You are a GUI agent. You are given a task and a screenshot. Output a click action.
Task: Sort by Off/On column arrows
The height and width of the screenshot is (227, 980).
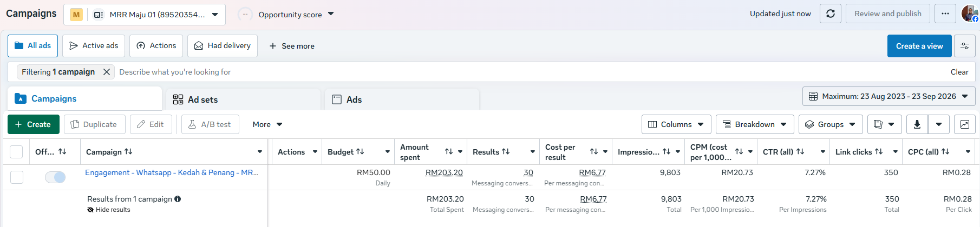(x=62, y=152)
